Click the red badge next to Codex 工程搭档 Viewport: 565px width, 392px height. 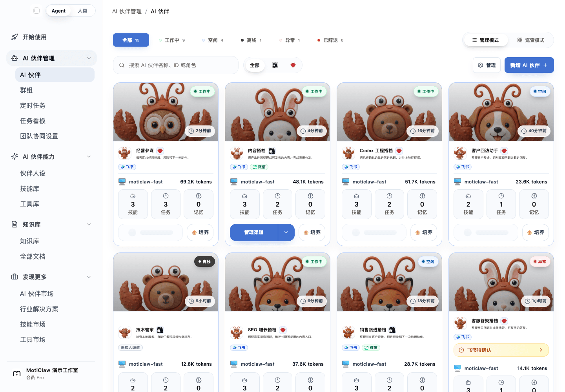coord(399,151)
